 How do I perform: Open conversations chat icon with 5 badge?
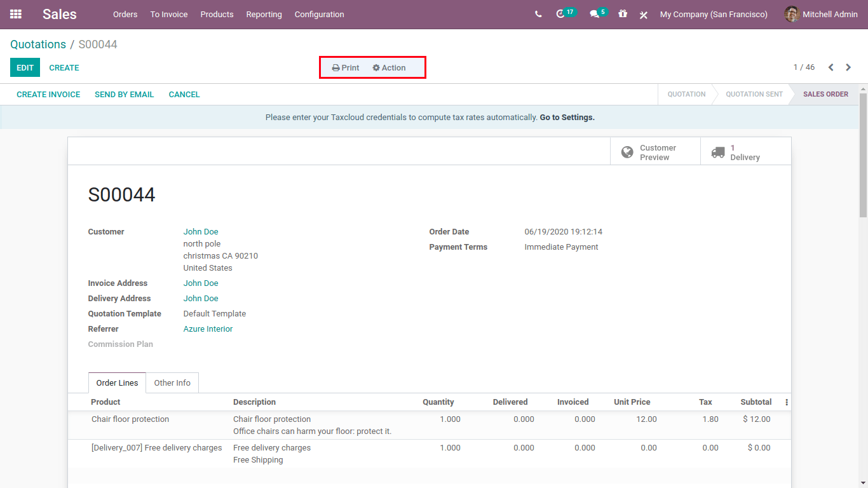click(595, 14)
